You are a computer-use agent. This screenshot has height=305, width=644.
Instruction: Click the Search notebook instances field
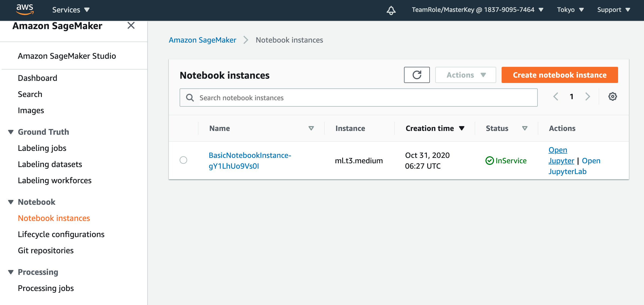(367, 98)
